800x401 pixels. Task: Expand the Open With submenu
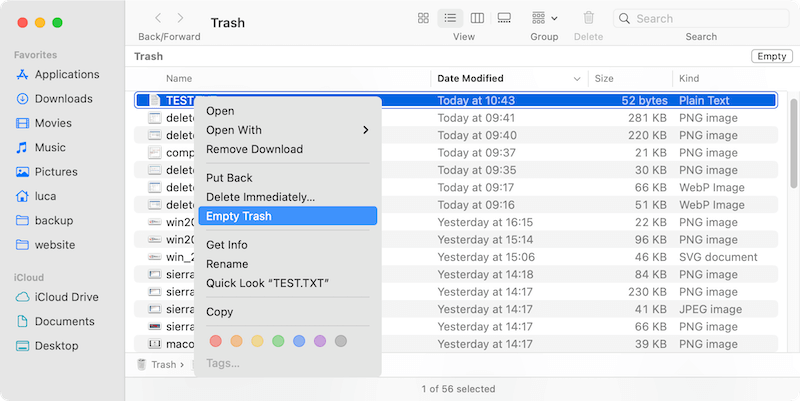pos(288,130)
